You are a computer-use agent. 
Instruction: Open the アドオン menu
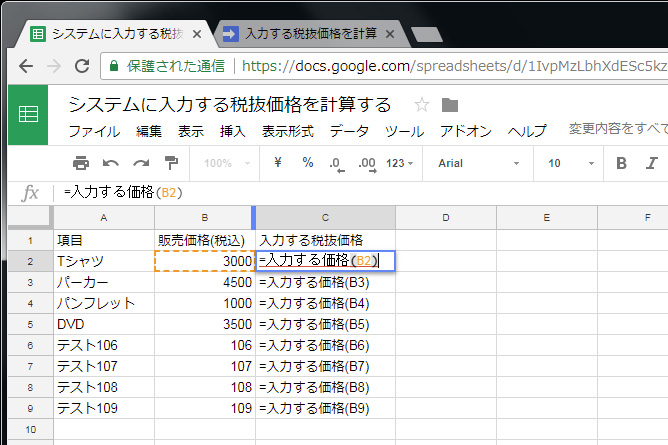(466, 131)
